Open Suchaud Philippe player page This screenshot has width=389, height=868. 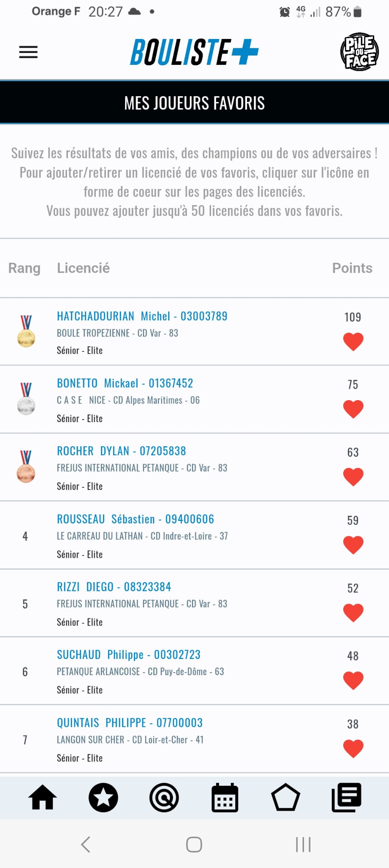coord(128,655)
